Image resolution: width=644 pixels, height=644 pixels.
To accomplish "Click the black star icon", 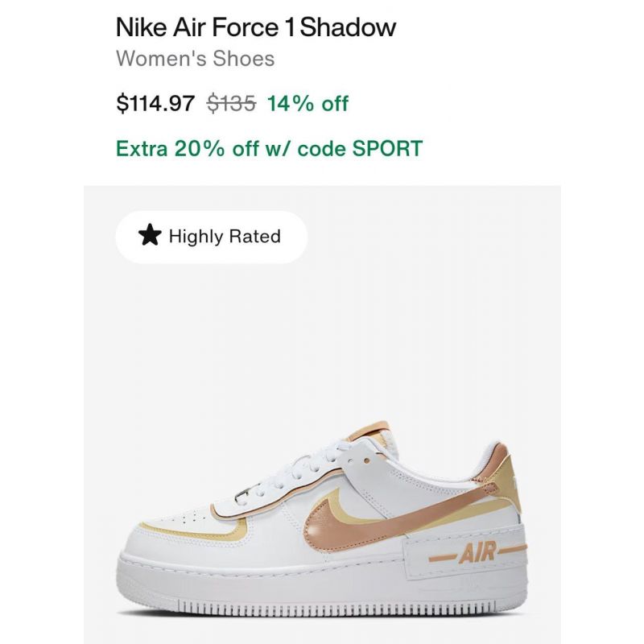I will [x=150, y=235].
